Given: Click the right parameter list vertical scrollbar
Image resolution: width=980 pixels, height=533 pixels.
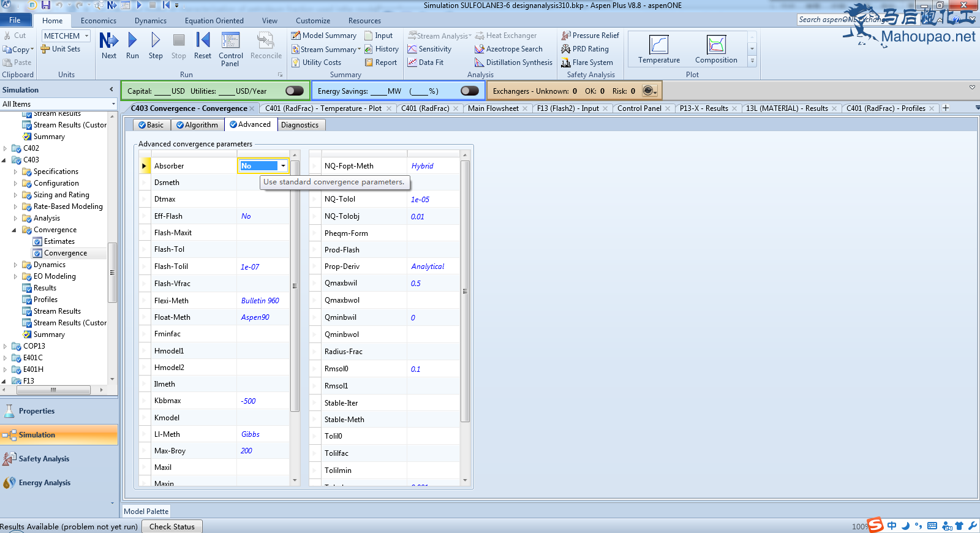Looking at the screenshot, I should (465, 291).
